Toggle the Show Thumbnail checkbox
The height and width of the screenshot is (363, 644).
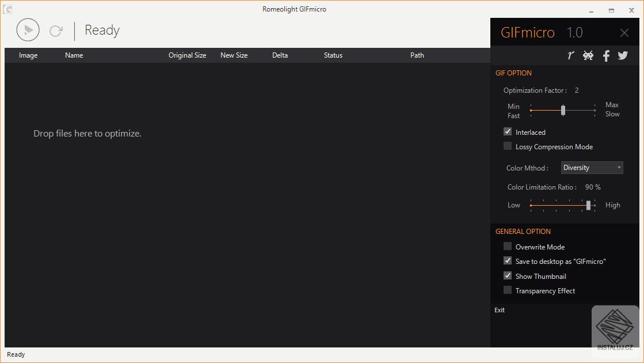click(x=508, y=275)
